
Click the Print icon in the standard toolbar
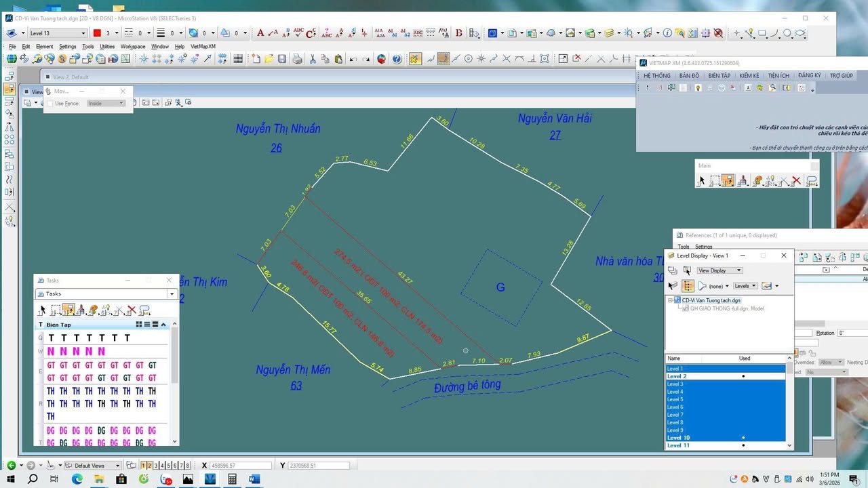click(297, 59)
